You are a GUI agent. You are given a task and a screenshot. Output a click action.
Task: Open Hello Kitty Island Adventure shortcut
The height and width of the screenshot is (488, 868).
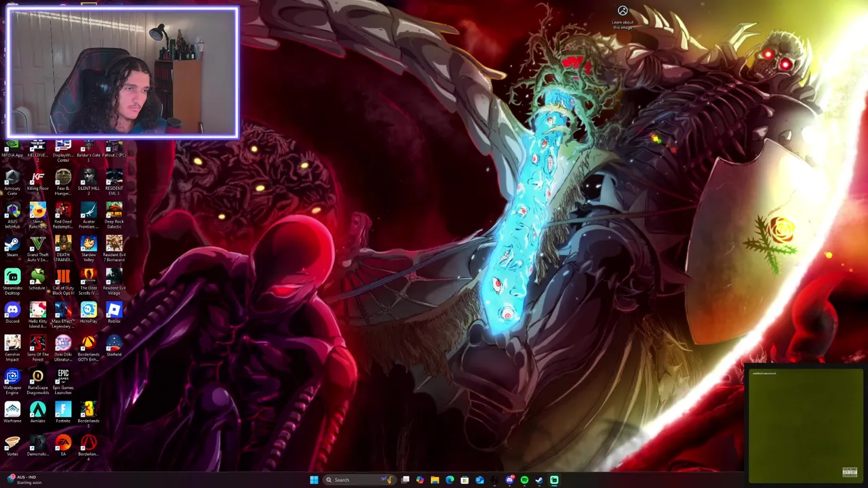(x=37, y=315)
